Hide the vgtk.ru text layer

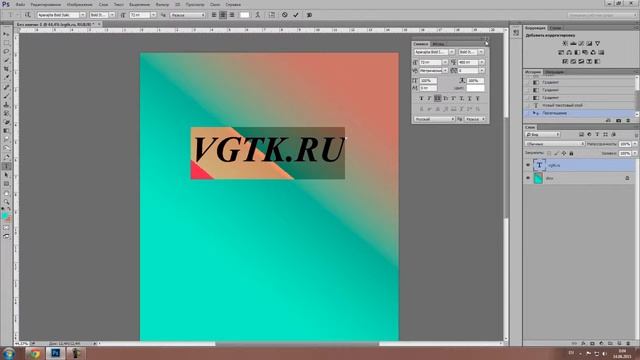pos(528,165)
